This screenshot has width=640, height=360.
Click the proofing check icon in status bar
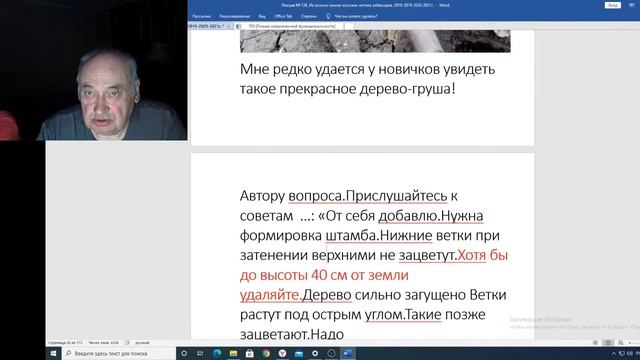pyautogui.click(x=127, y=343)
